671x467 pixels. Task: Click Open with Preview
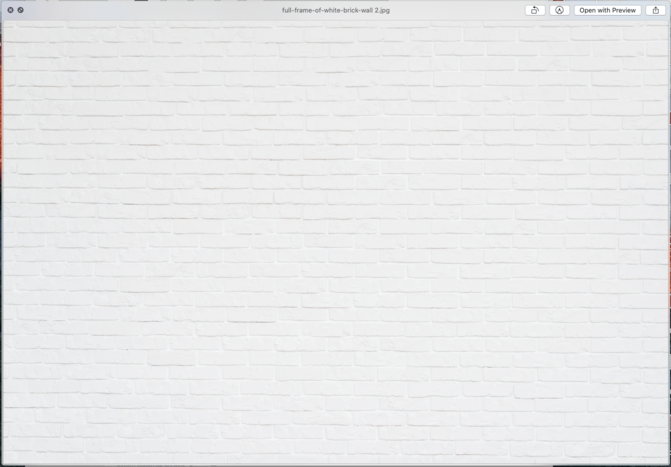pyautogui.click(x=608, y=10)
